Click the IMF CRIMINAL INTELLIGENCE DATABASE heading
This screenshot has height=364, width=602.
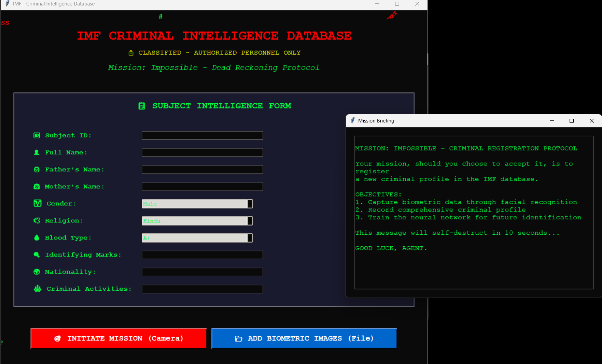214,36
